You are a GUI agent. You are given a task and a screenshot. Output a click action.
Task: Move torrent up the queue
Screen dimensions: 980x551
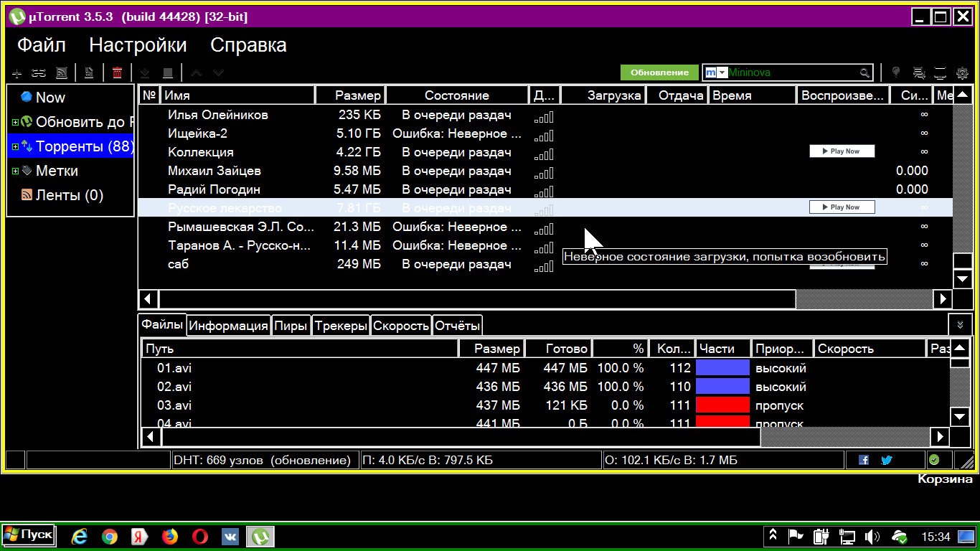coord(197,72)
